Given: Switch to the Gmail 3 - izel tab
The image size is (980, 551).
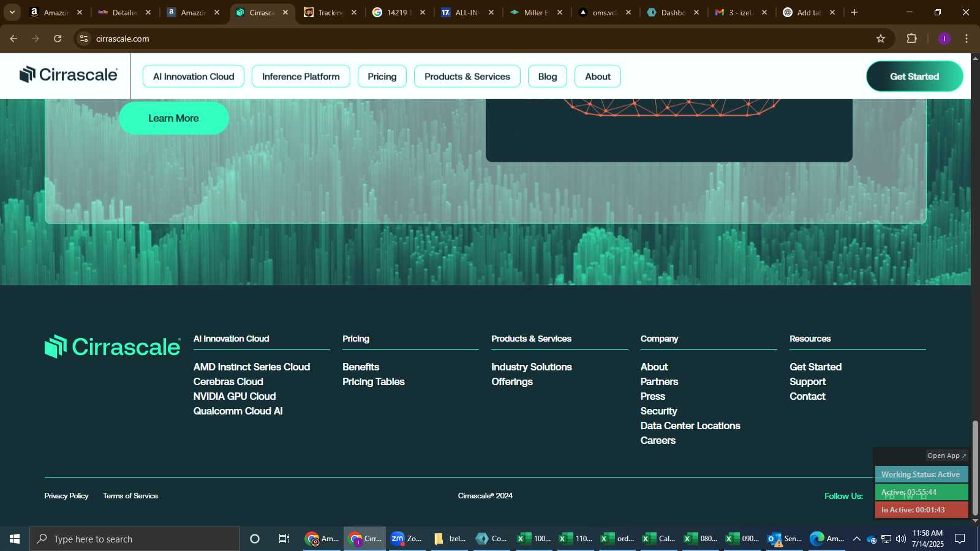Looking at the screenshot, I should click(x=742, y=12).
